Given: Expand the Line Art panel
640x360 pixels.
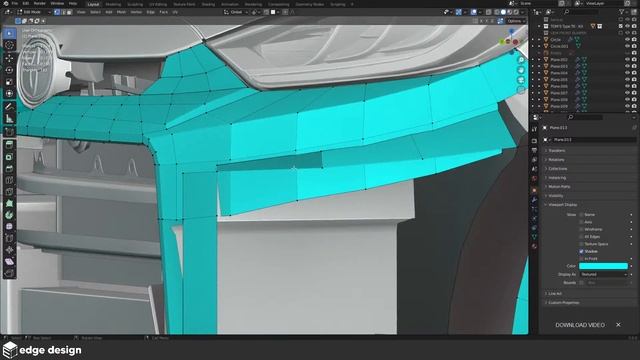Looking at the screenshot, I should tap(589, 293).
